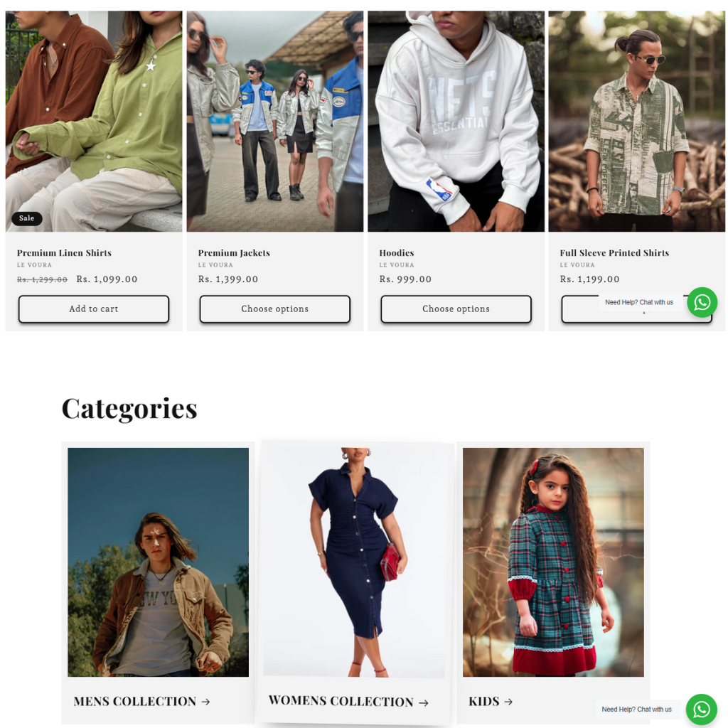
Task: Open Full Sleeve Printed Shirts title link
Action: (614, 253)
